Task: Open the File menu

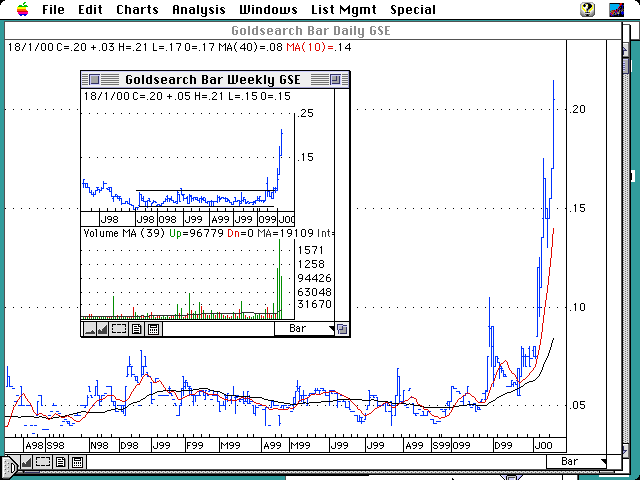Action: 53,9
